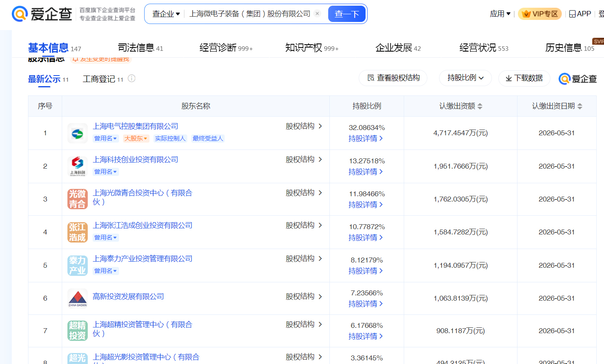Viewport: 604px width, 364px height.
Task: Expand the 大股东 tag dropdown
Action: (136, 139)
